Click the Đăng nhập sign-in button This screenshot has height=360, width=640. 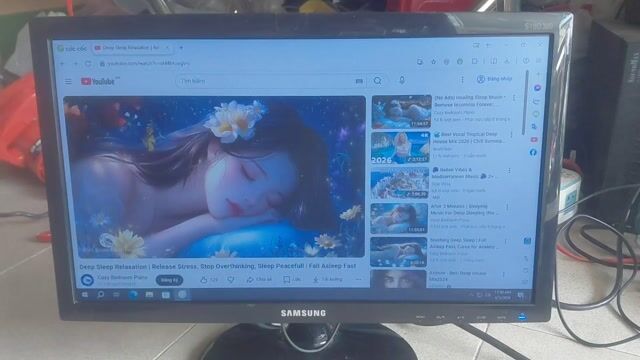[495, 79]
